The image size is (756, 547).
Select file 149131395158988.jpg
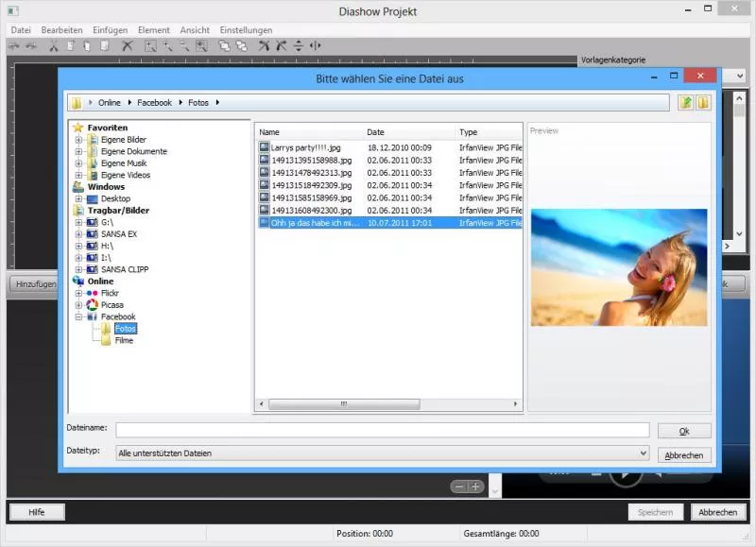tap(312, 160)
